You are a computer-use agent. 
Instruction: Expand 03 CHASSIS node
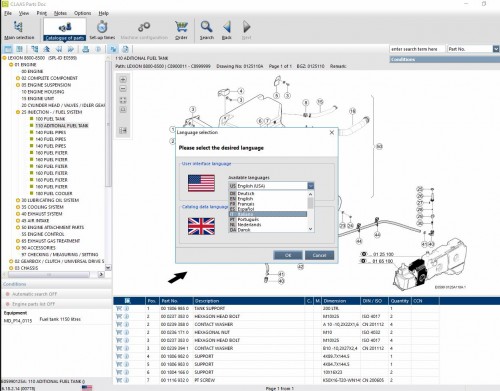(x=11, y=268)
